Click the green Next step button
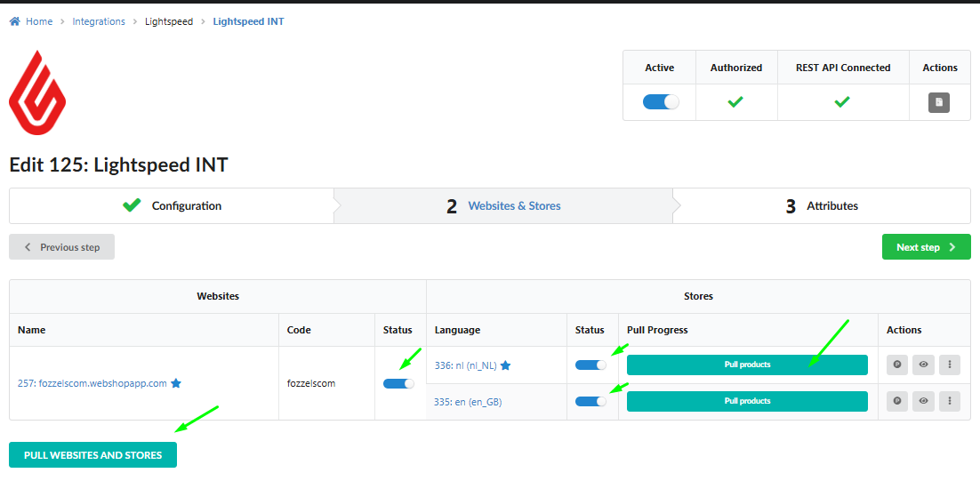Image resolution: width=980 pixels, height=481 pixels. (x=927, y=247)
